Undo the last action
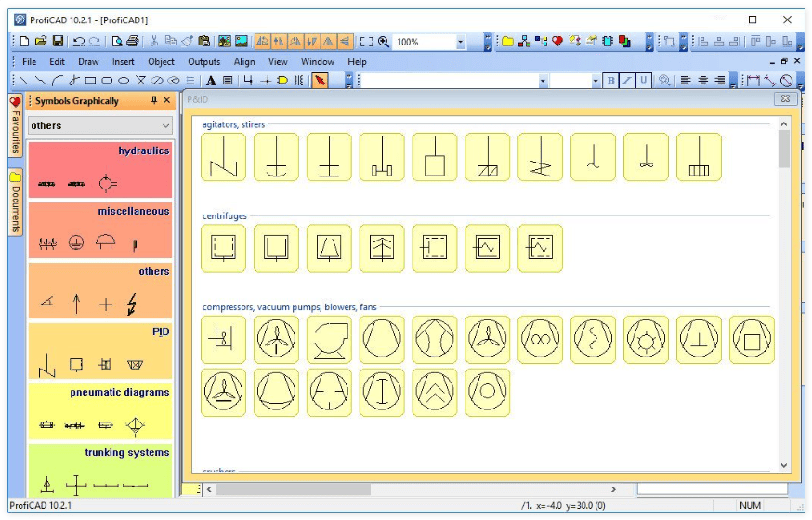 [79, 42]
